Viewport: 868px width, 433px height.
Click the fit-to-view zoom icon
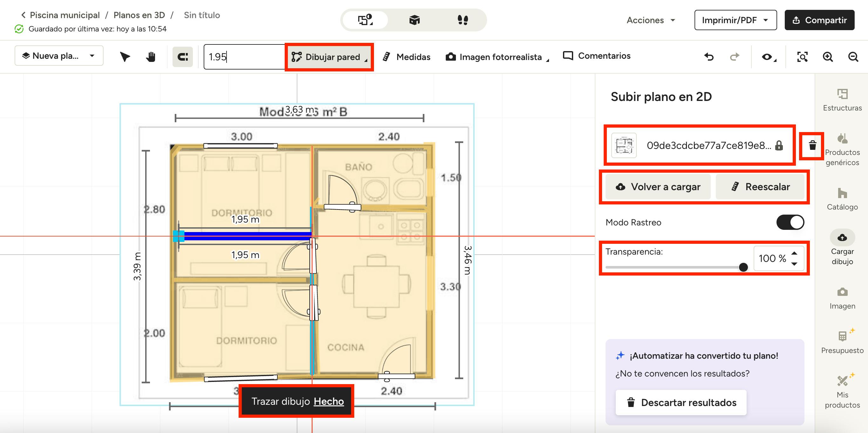802,57
